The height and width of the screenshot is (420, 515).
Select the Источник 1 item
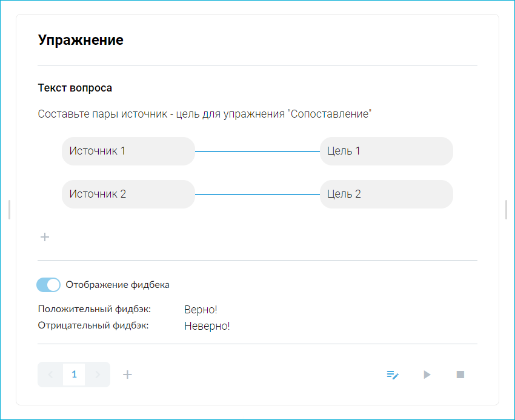point(128,151)
